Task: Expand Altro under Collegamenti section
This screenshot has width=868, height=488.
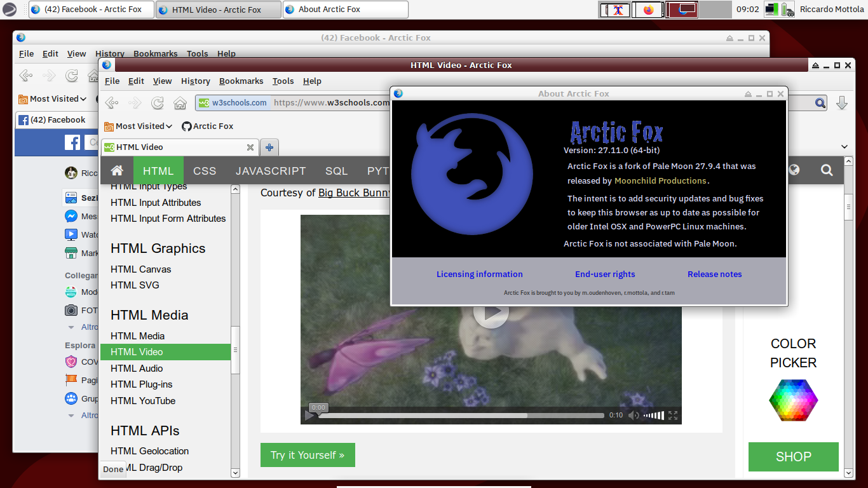Action: click(83, 327)
